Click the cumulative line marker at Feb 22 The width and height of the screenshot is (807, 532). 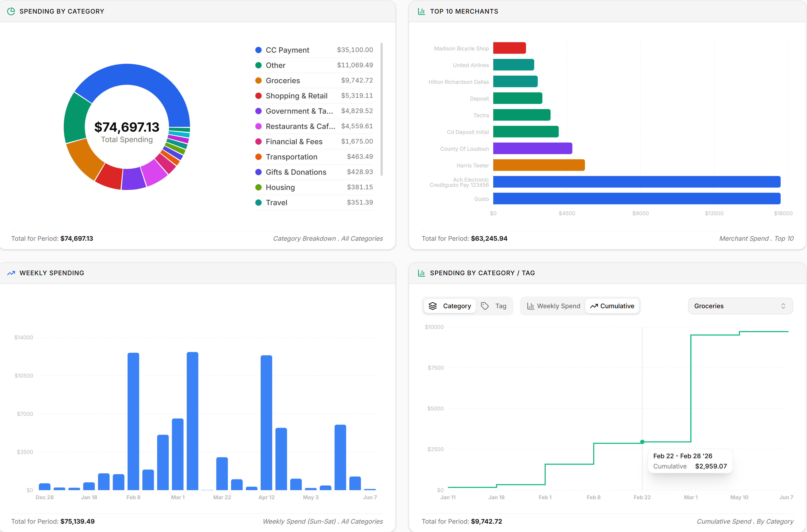[642, 442]
